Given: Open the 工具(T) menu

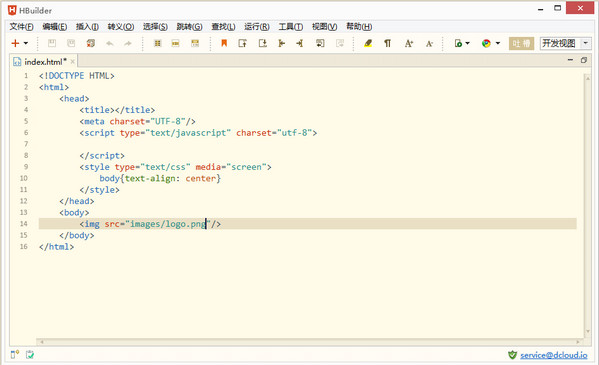Looking at the screenshot, I should tap(291, 26).
